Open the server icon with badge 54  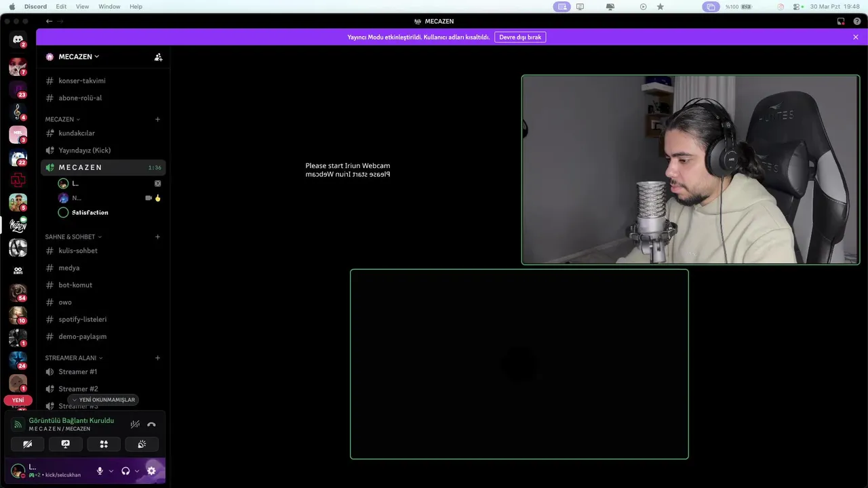pyautogui.click(x=18, y=293)
